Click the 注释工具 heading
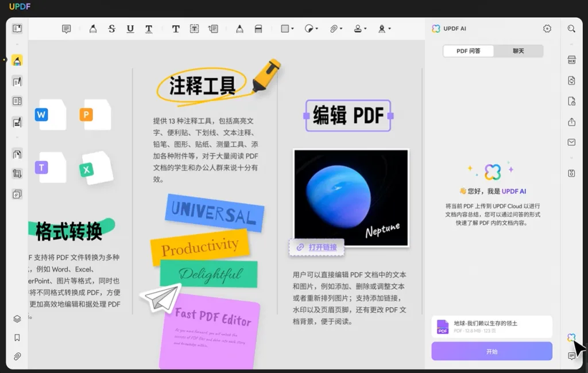The image size is (588, 373). click(x=202, y=86)
